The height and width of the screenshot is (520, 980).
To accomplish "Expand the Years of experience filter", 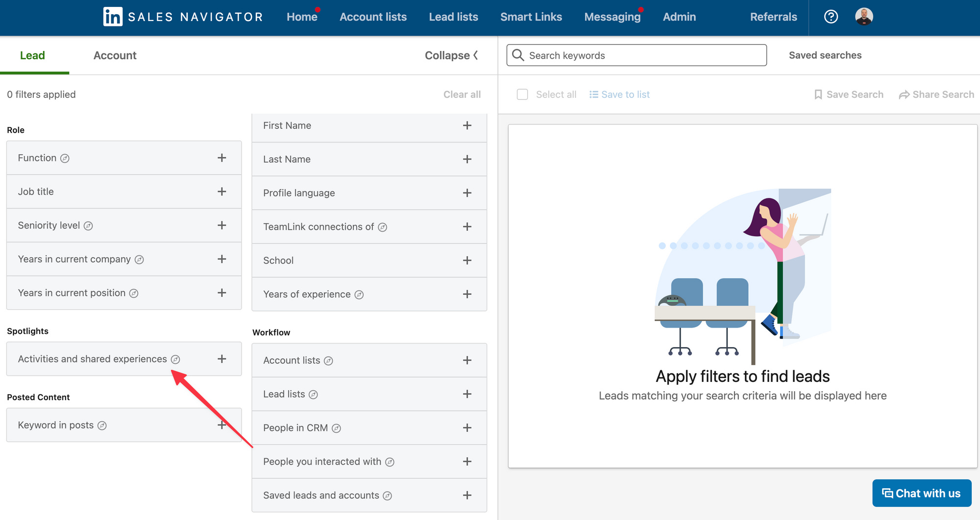I will pos(467,294).
